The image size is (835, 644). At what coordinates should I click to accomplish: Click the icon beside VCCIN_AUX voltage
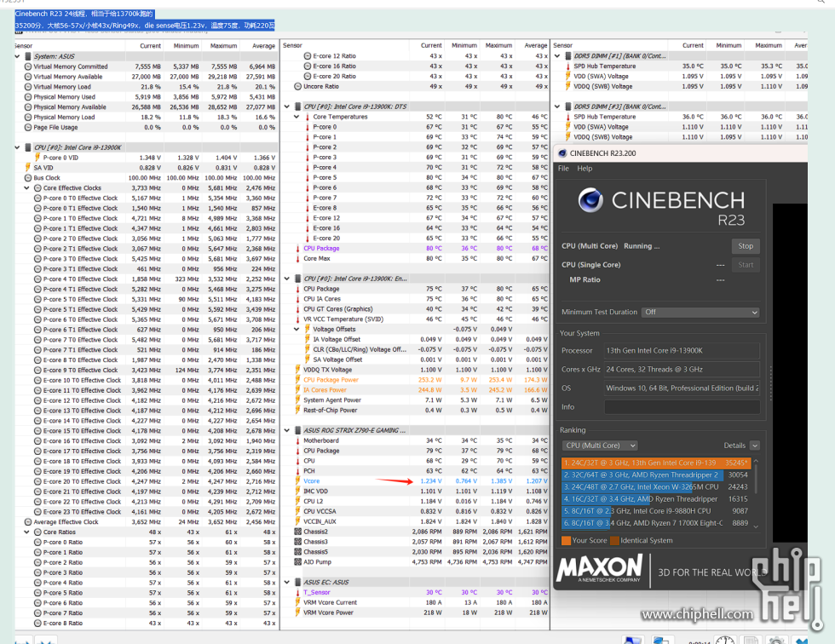coord(297,521)
